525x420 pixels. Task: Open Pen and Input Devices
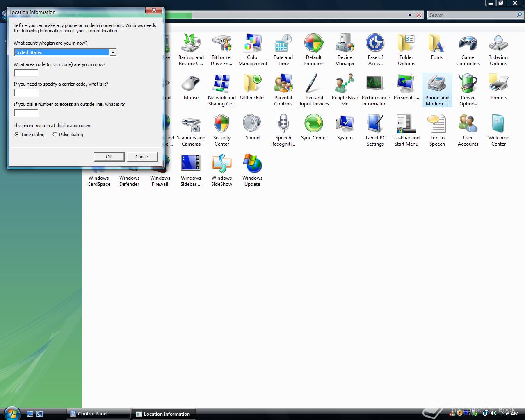(314, 90)
